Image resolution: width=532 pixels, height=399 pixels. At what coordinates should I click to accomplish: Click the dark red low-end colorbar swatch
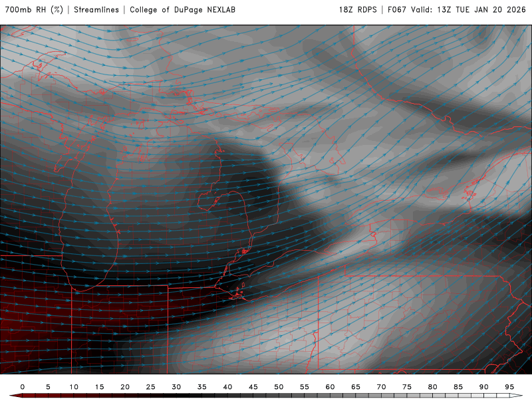[x=15, y=396]
